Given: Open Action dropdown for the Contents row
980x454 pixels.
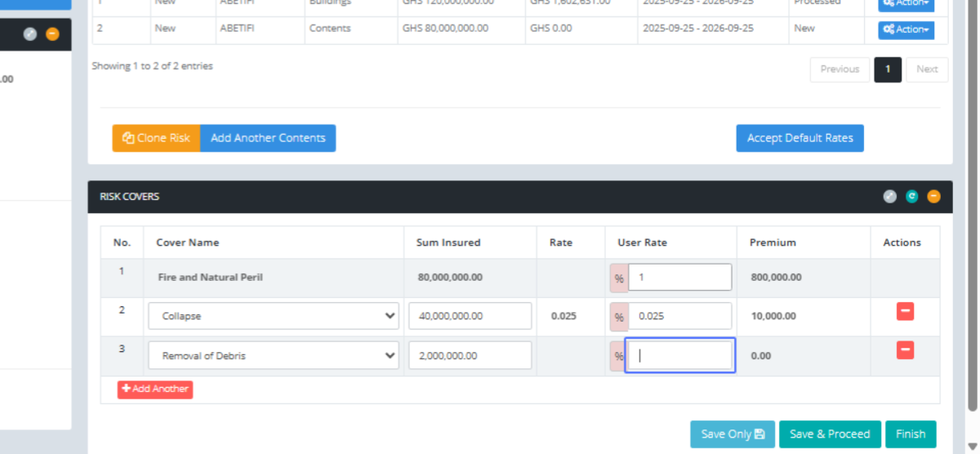Looking at the screenshot, I should [x=906, y=29].
